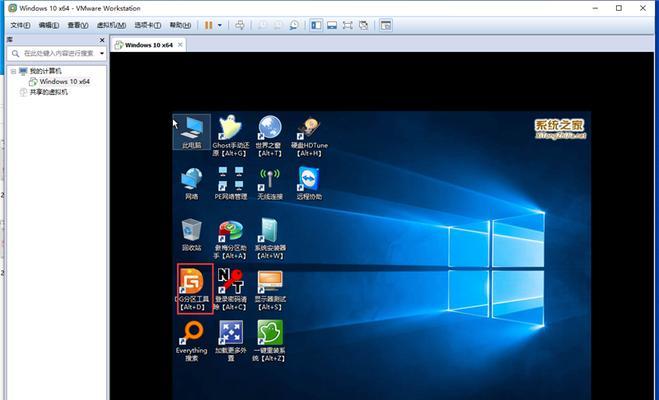Select the 无线连接 desktop icon
Screen dimensions: 659x400
click(269, 183)
